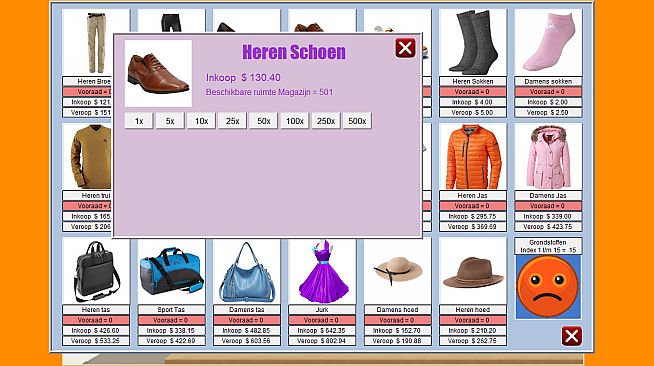Click the Jurk name label

point(322,310)
